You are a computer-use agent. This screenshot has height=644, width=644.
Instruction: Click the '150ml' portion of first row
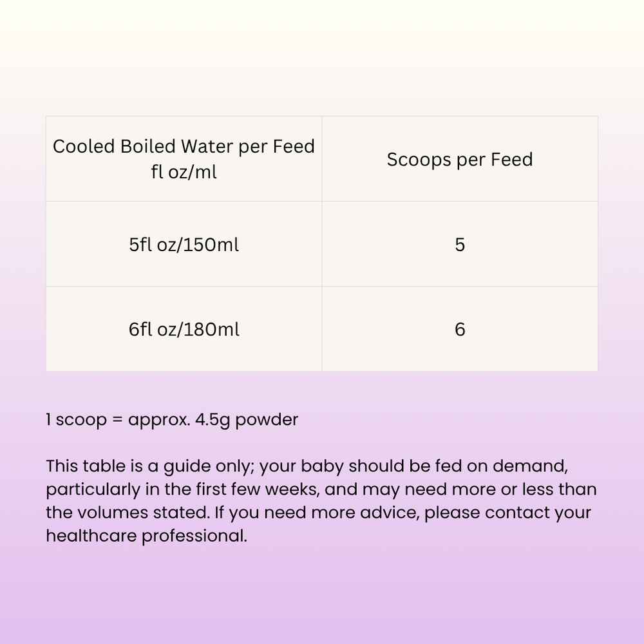tap(211, 245)
